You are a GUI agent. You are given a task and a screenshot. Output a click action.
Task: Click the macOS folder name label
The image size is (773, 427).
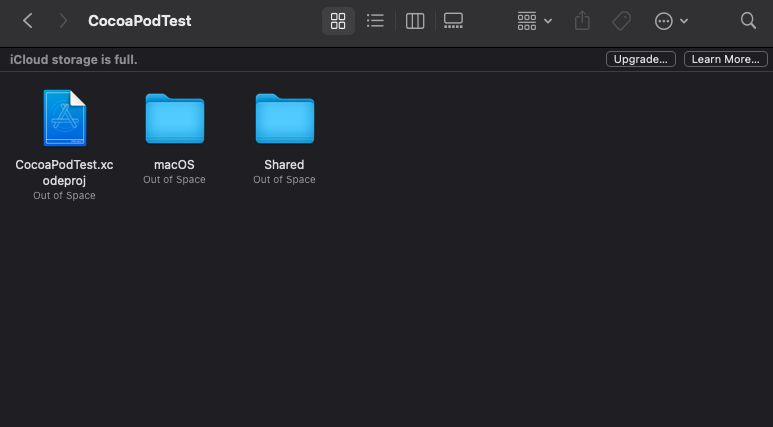pos(174,165)
